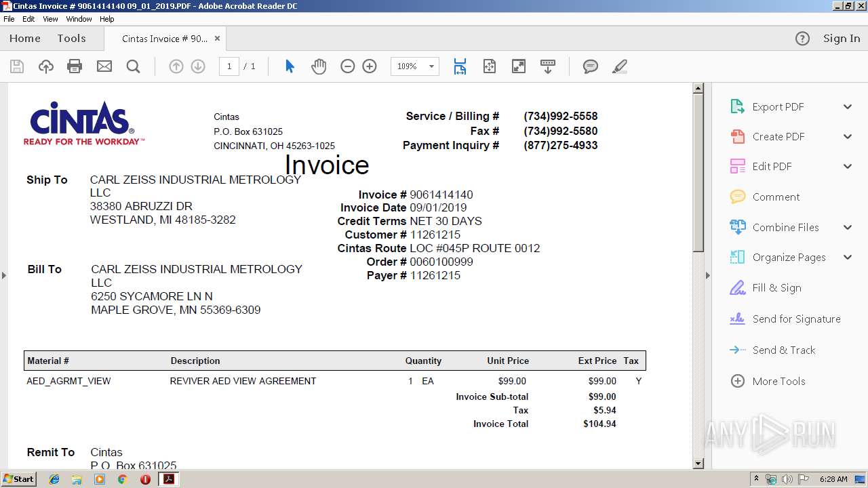Fit page width with scrolling icon
The image size is (868, 488).
[460, 66]
